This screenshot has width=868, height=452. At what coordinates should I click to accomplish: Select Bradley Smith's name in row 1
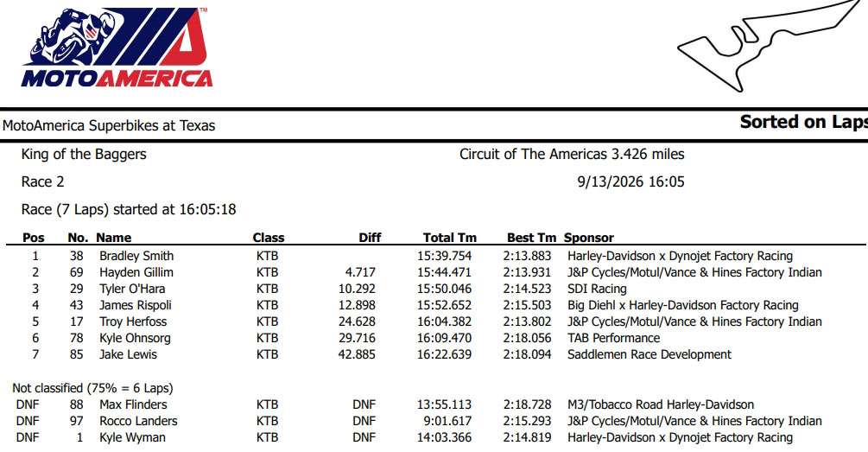pos(136,256)
